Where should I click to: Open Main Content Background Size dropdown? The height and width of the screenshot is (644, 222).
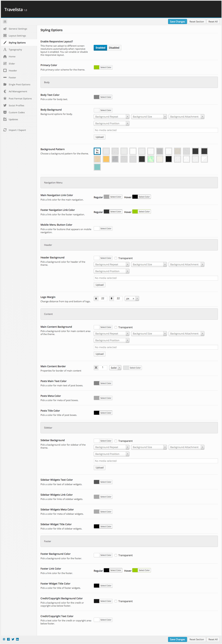[149, 334]
